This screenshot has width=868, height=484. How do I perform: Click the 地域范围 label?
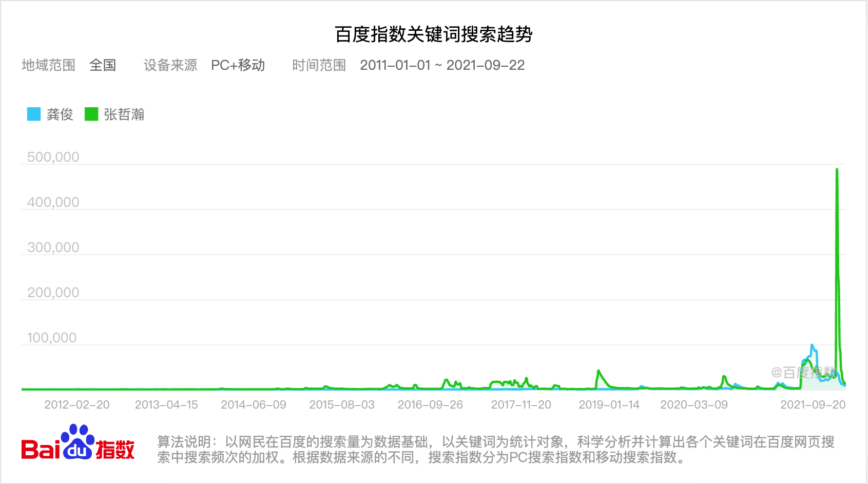coord(49,65)
